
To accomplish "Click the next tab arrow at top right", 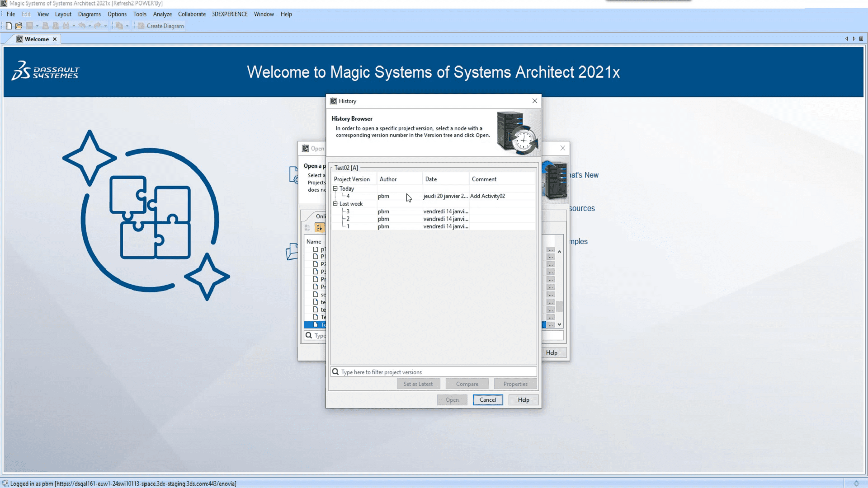I will point(854,39).
